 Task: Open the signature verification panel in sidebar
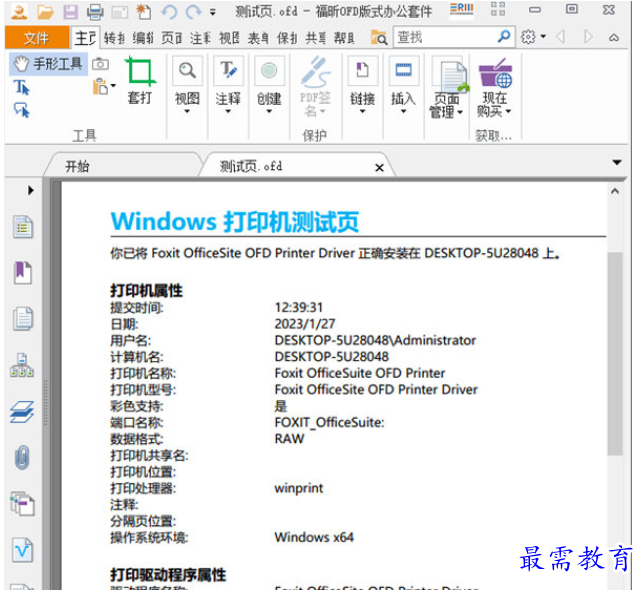(x=22, y=550)
